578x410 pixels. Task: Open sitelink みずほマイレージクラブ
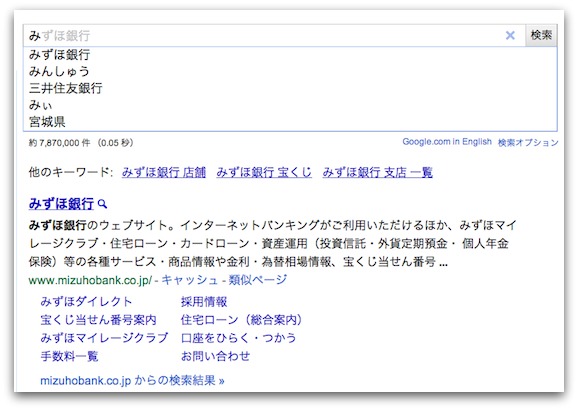click(104, 338)
